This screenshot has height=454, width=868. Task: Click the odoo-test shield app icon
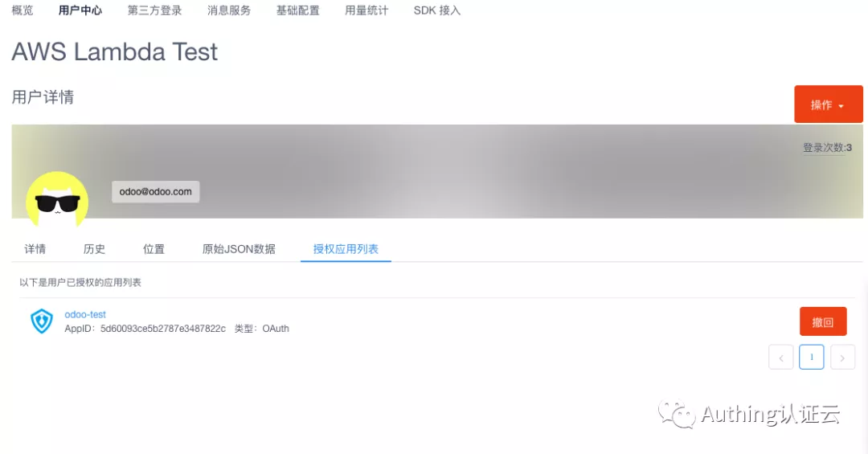(x=42, y=321)
